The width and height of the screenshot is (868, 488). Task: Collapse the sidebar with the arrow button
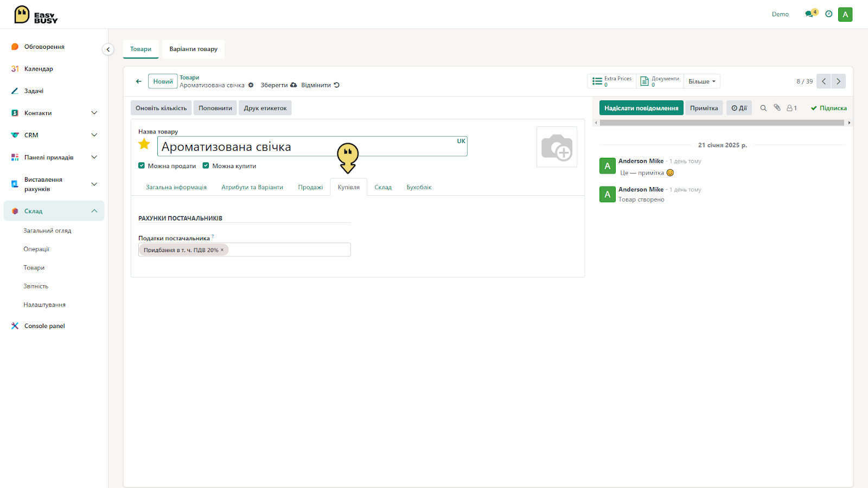108,49
